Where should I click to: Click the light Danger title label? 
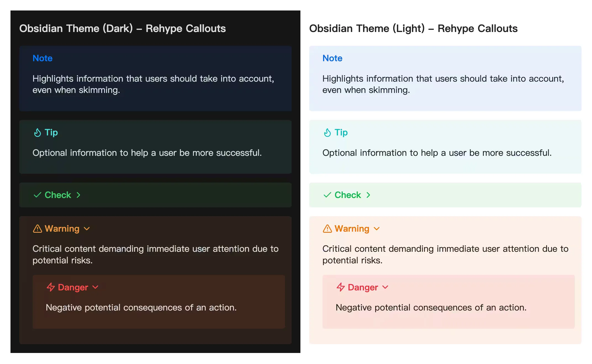363,287
